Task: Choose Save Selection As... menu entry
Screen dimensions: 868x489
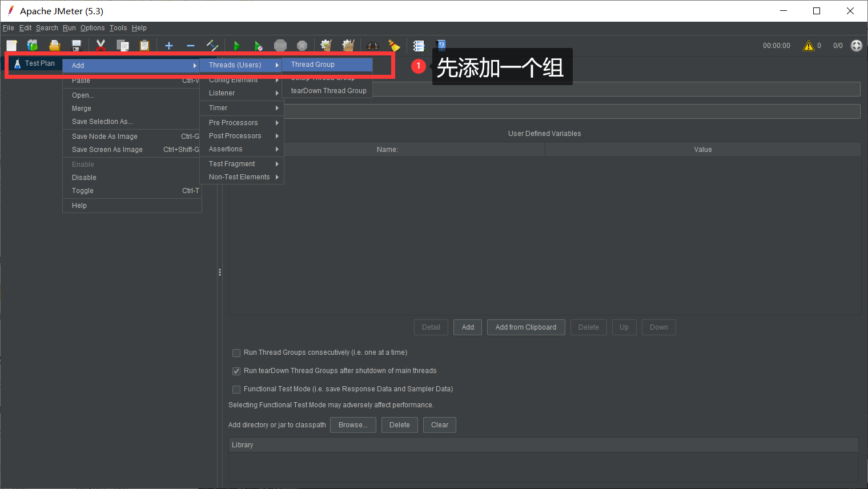Action: coord(132,122)
